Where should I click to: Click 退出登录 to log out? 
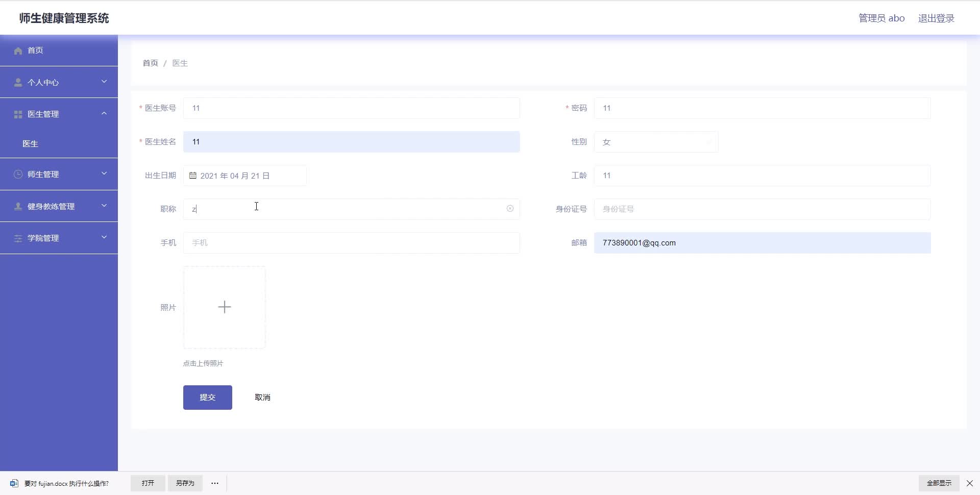click(936, 18)
